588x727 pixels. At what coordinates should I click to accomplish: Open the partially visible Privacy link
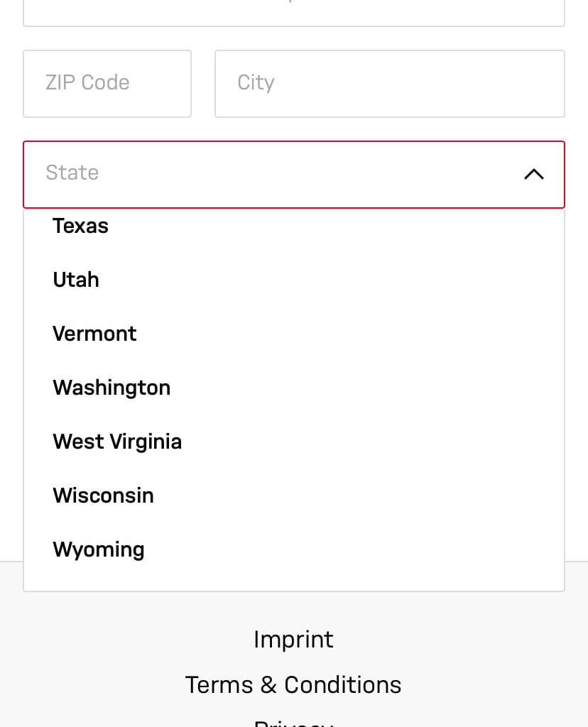(293, 722)
